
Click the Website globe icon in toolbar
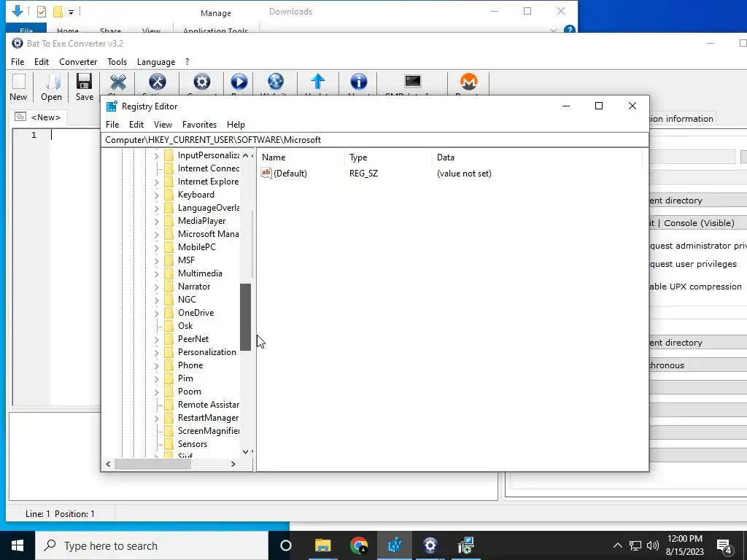[275, 82]
